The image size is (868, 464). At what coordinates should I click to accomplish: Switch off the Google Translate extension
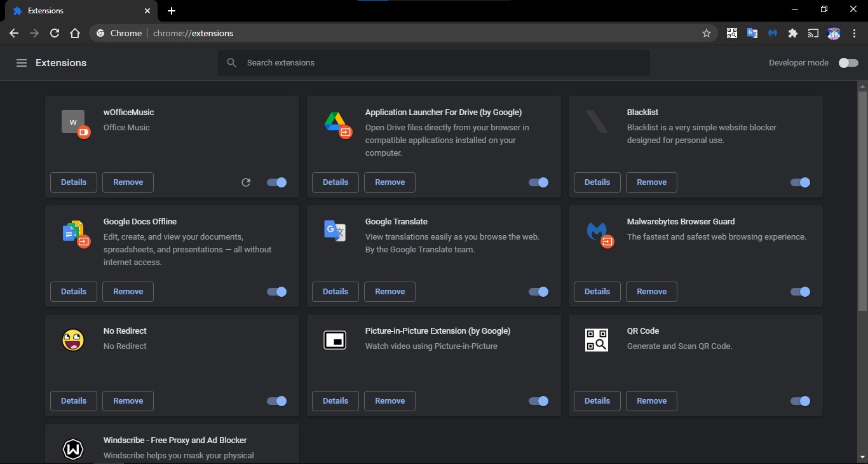539,292
